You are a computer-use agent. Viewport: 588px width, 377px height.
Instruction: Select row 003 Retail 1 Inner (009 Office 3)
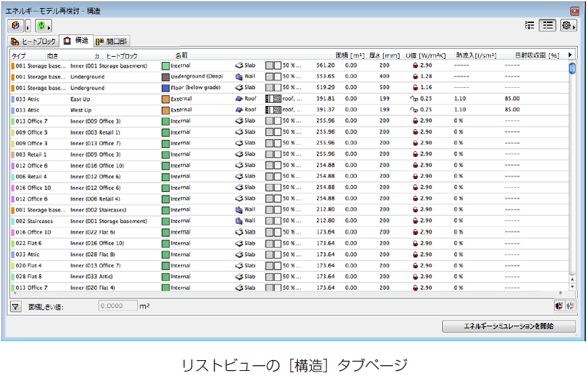point(289,154)
